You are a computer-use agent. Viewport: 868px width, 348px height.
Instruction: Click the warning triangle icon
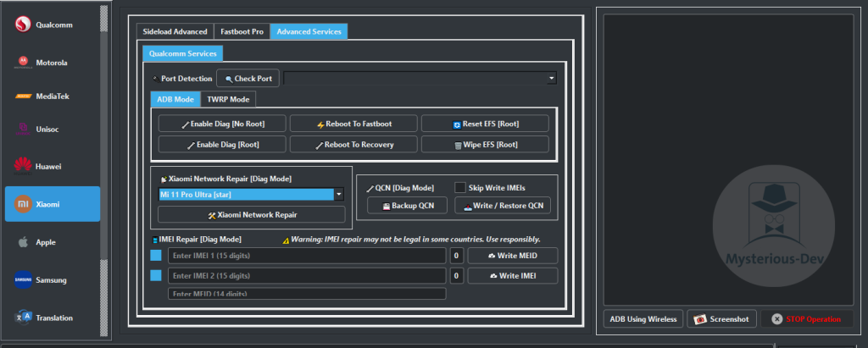(x=286, y=240)
